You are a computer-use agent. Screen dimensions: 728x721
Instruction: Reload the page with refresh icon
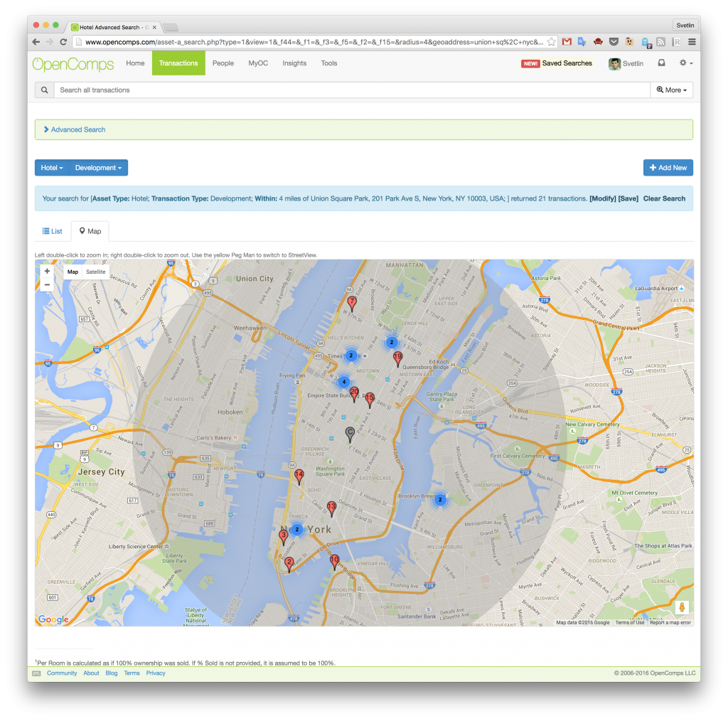pyautogui.click(x=63, y=42)
